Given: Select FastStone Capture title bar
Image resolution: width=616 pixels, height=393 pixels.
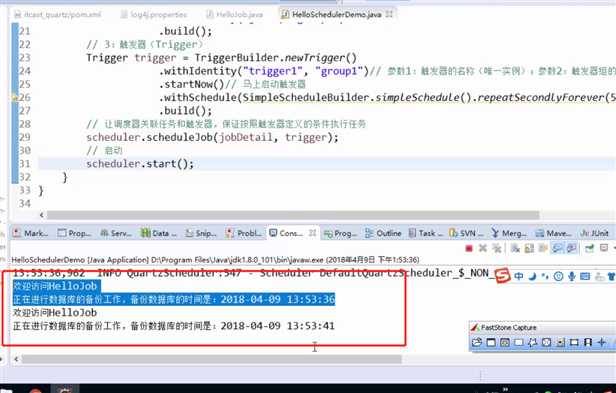Looking at the screenshot, I should [543, 327].
